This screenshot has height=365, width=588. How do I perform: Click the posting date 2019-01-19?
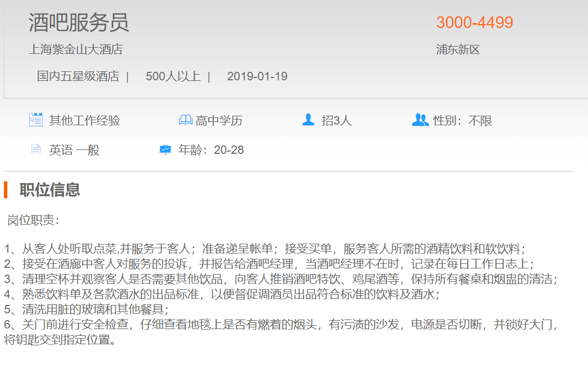tap(257, 76)
